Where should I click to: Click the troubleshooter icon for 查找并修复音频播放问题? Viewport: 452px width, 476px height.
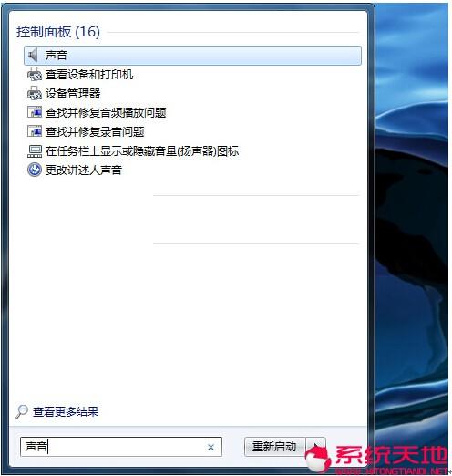(x=35, y=112)
